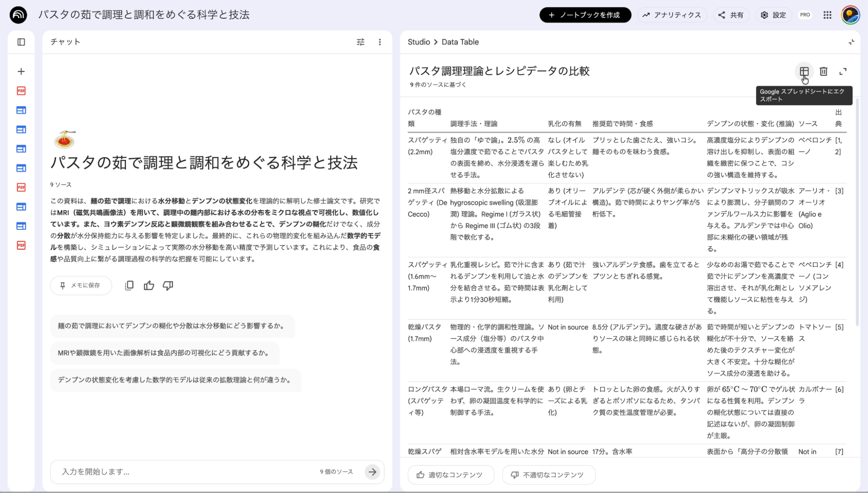Copy the notebook summary text
This screenshot has width=868, height=493.
coord(129,285)
